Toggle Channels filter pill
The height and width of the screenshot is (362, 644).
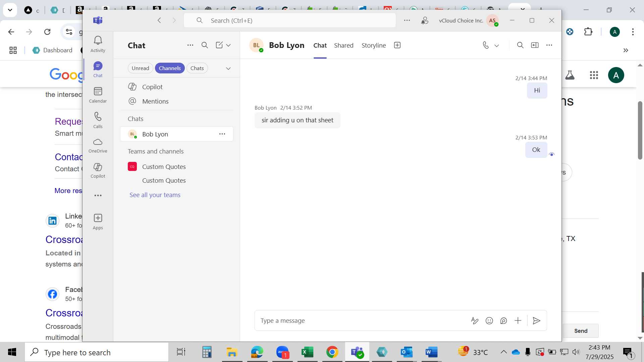(170, 68)
